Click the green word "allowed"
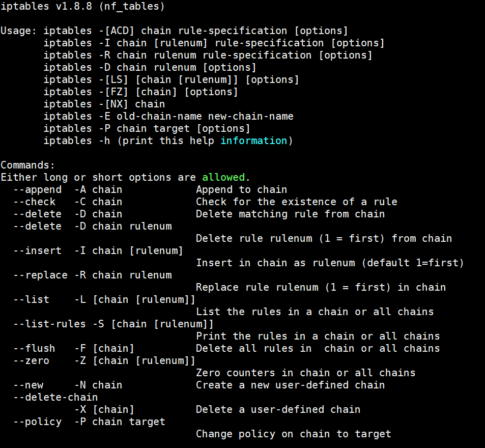 click(x=223, y=178)
